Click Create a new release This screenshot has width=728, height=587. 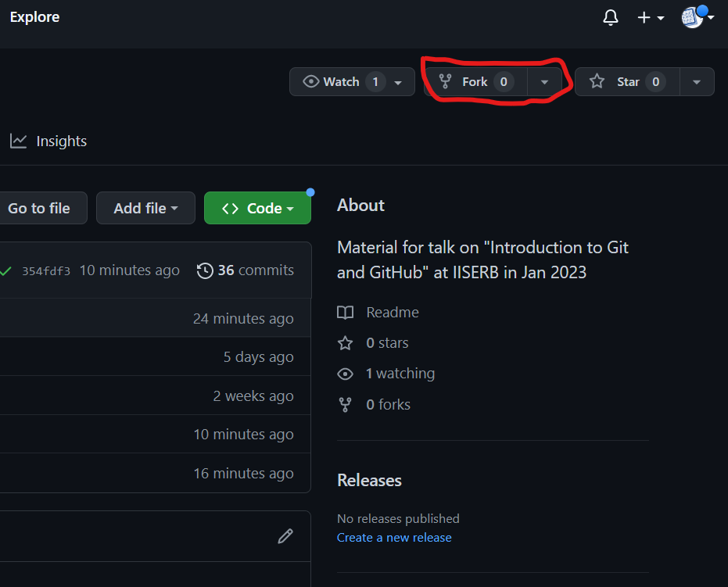(x=394, y=537)
